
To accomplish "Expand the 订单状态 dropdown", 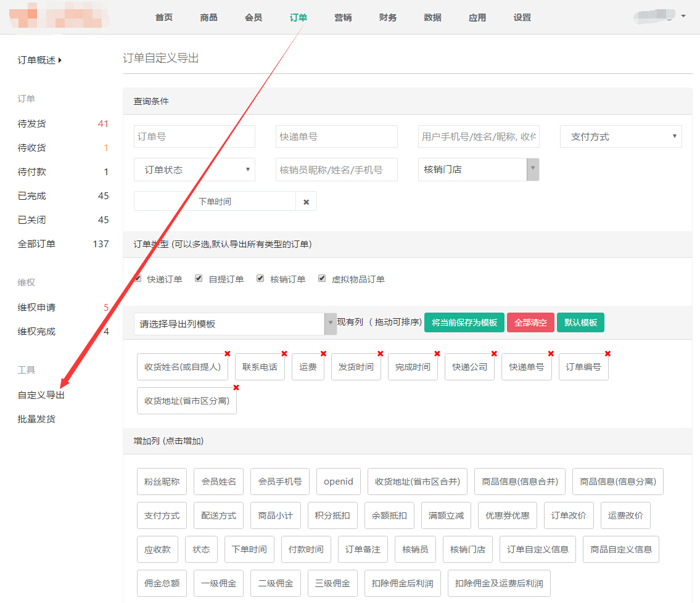I will click(194, 170).
